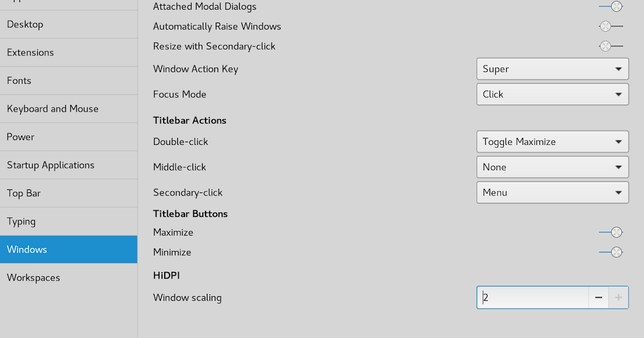Open the Middle-click action dropdown

pyautogui.click(x=552, y=167)
